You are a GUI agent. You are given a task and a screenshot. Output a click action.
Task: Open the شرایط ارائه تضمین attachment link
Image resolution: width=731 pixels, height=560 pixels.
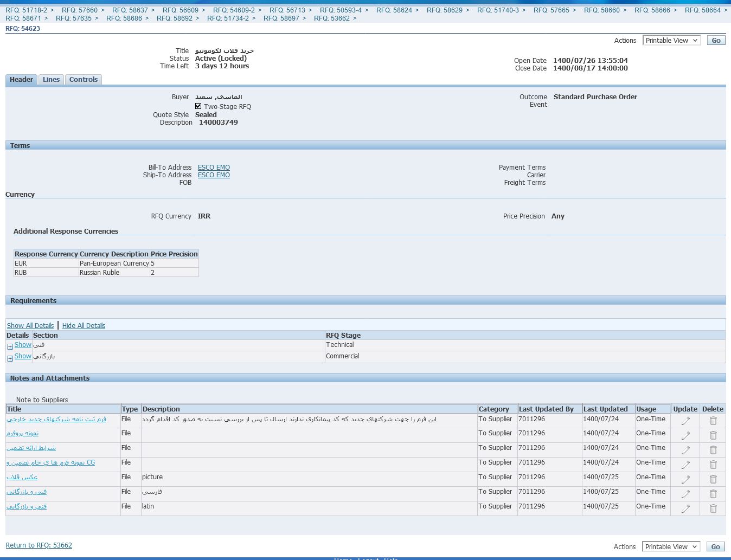coord(31,448)
